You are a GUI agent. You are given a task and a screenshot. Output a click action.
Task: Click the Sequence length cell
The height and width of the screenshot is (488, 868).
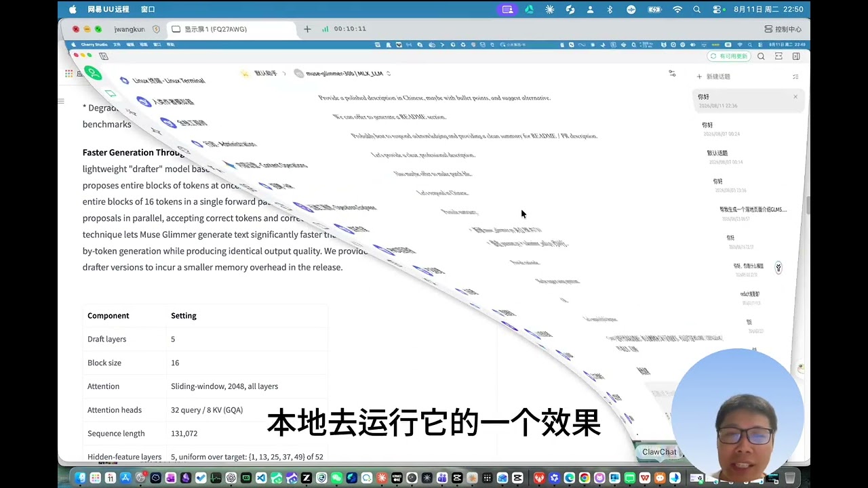(x=116, y=434)
